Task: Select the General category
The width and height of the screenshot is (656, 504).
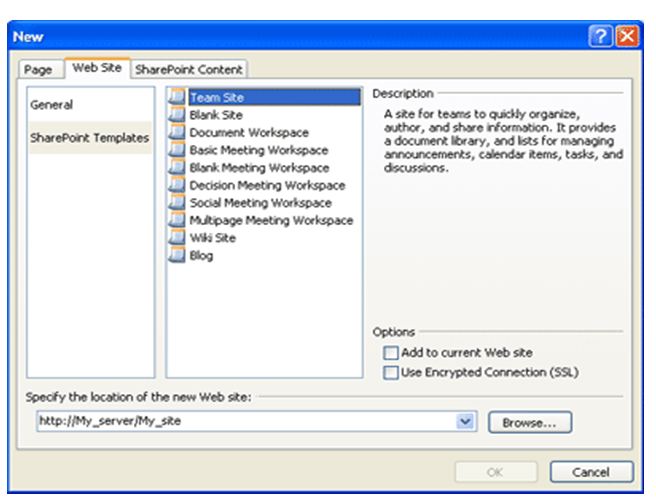Action: click(52, 105)
